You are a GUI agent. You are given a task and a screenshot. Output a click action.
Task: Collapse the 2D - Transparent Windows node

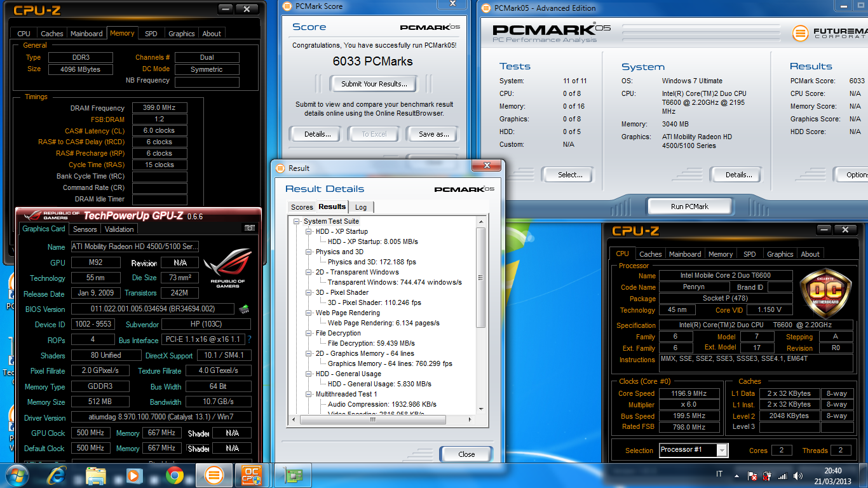coord(309,272)
